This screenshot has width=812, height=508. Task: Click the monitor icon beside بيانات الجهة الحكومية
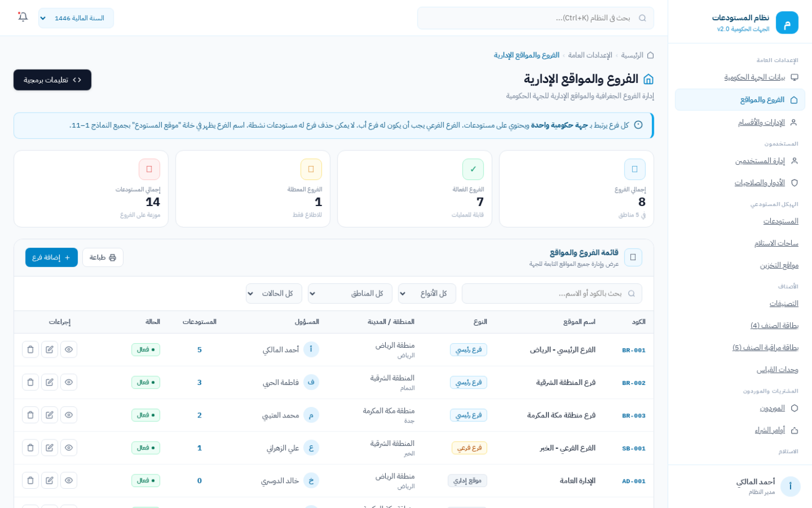(x=794, y=77)
